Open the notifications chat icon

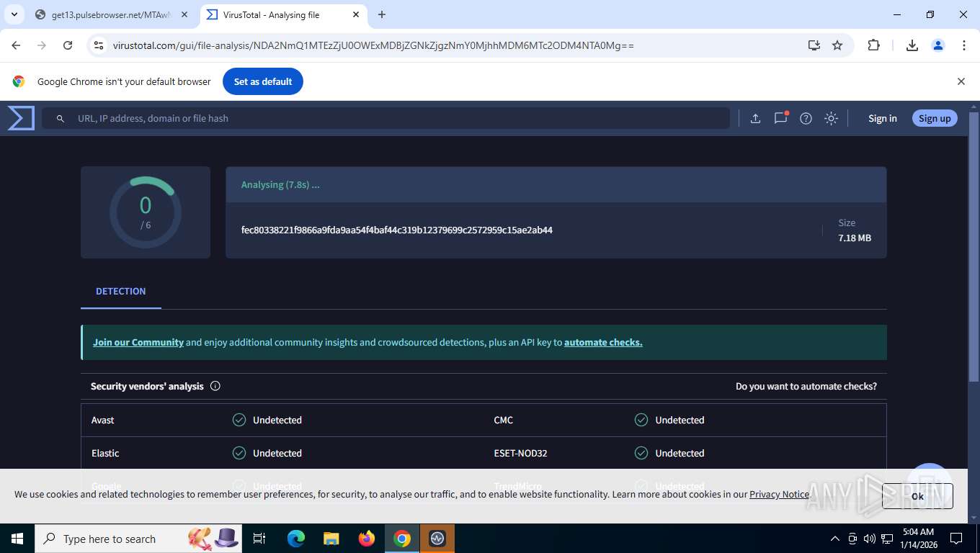coord(780,119)
